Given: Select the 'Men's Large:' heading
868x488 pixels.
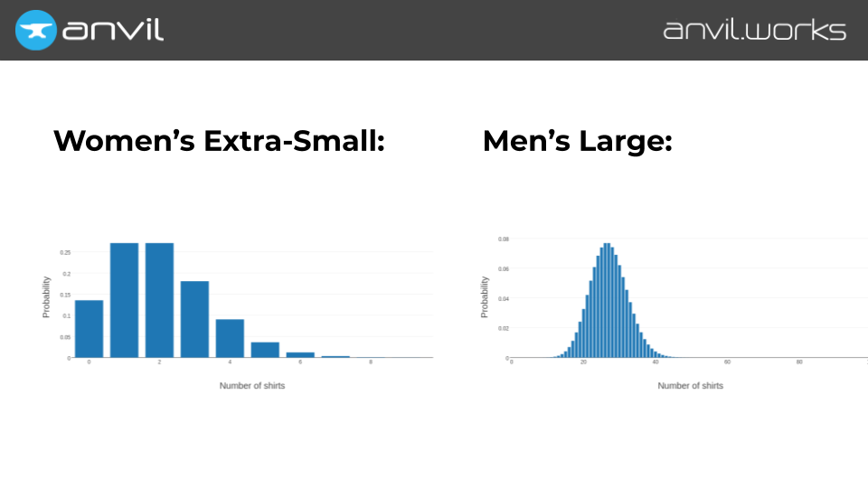Looking at the screenshot, I should click(577, 141).
